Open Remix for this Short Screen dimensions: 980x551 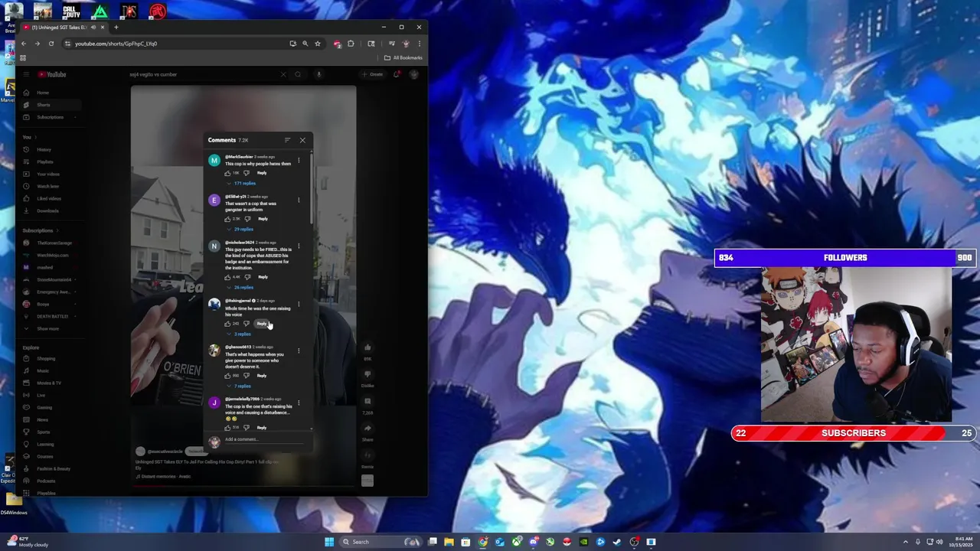pos(367,455)
